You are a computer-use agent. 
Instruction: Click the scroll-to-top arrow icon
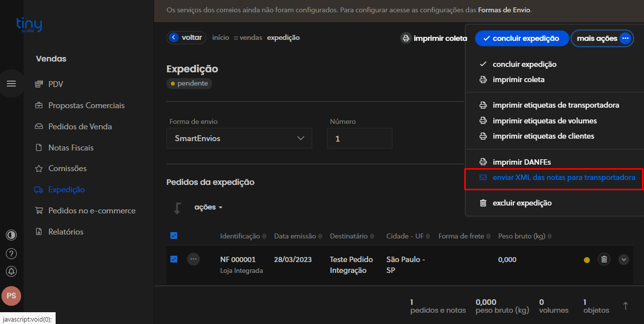625,306
